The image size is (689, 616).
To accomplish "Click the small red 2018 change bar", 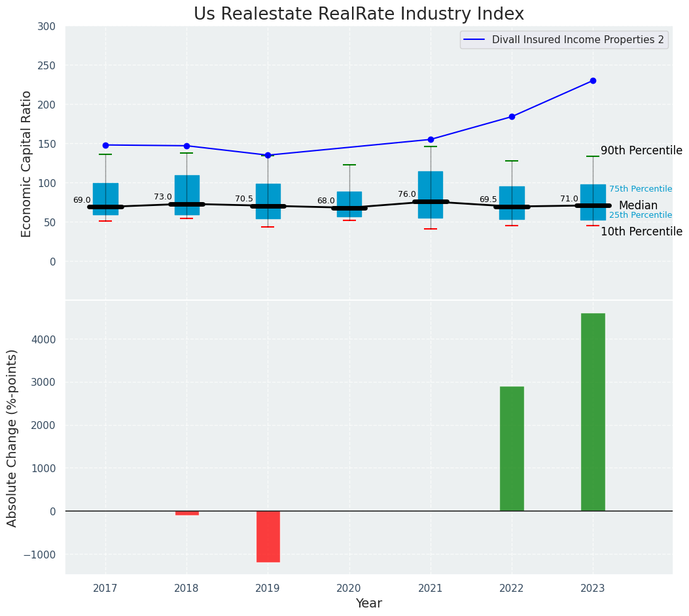I will click(186, 513).
